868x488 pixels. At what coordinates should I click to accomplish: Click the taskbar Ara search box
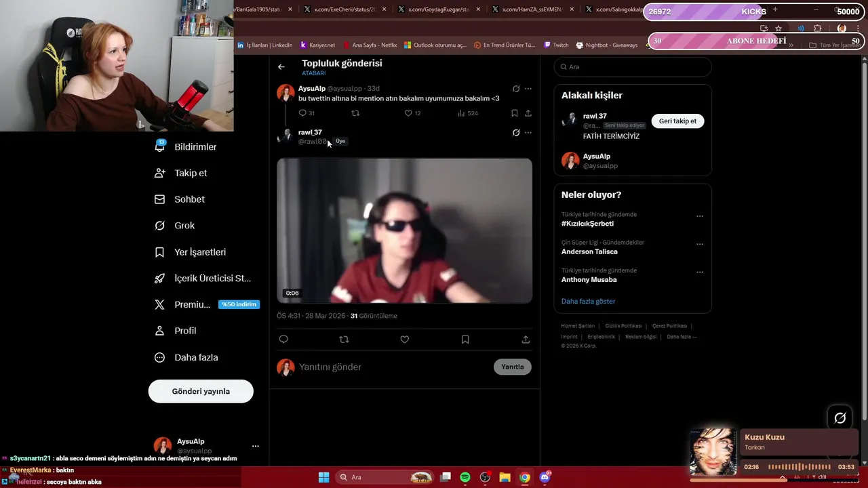point(384,477)
